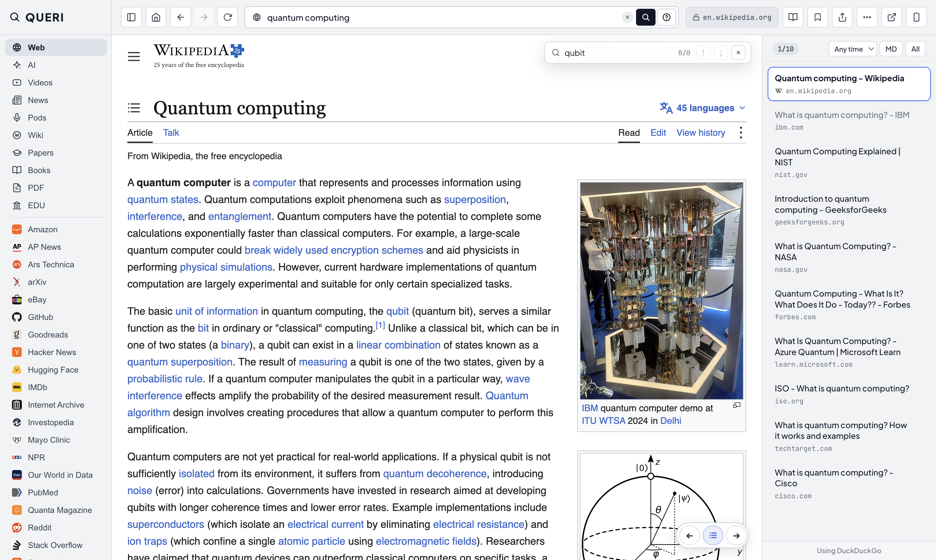This screenshot has height=560, width=936.
Task: Open page in external browser icon
Action: [892, 17]
